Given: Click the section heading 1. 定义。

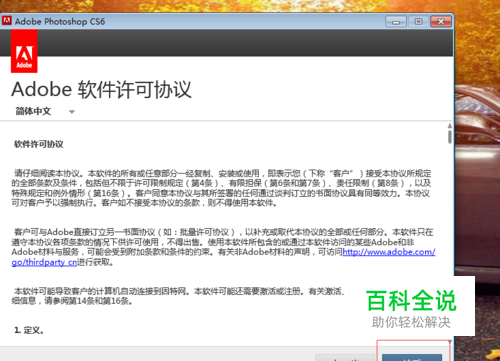Looking at the screenshot, I should 29,331.
